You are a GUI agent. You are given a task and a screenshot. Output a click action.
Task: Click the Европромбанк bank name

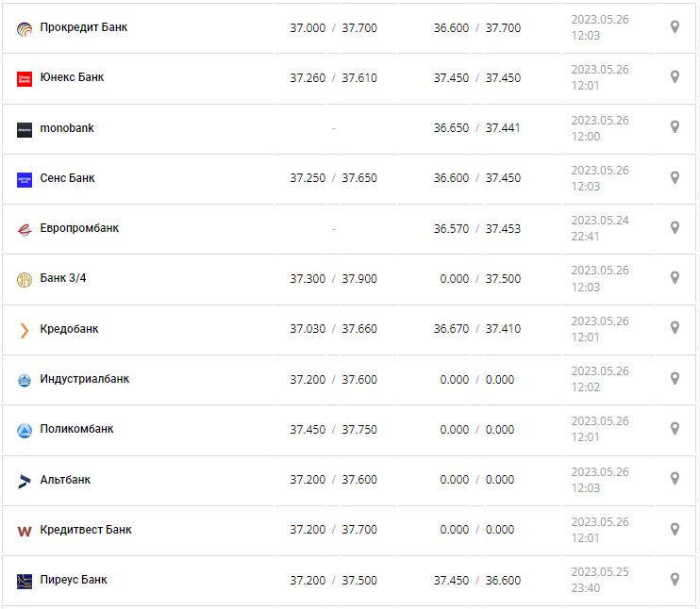click(x=79, y=228)
